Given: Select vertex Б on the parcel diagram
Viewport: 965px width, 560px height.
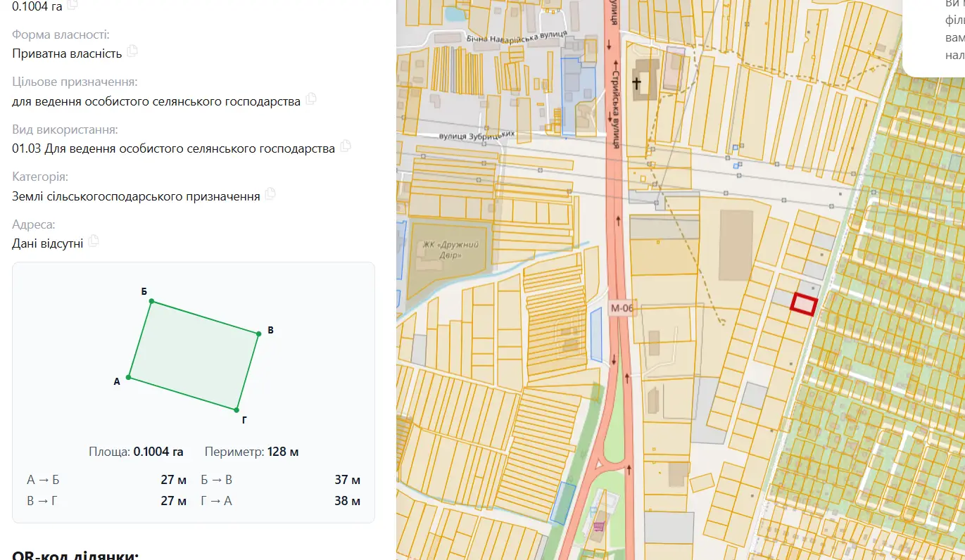Looking at the screenshot, I should coord(151,302).
